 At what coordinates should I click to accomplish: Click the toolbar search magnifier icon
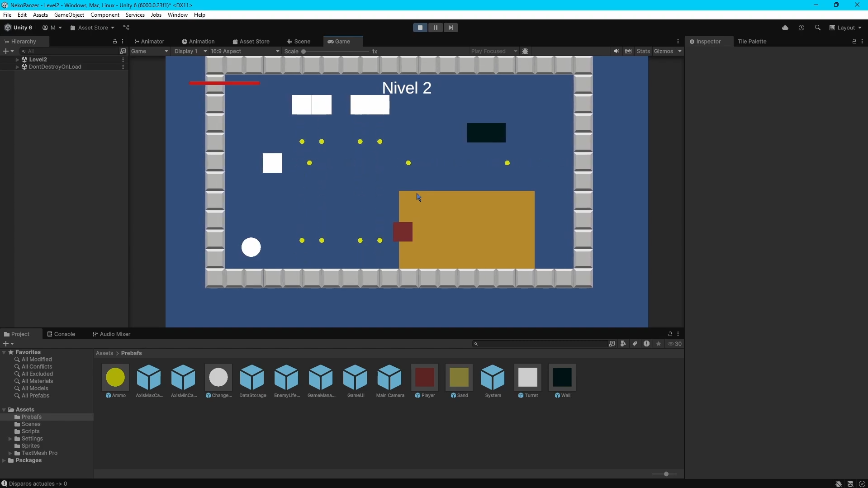tap(817, 28)
